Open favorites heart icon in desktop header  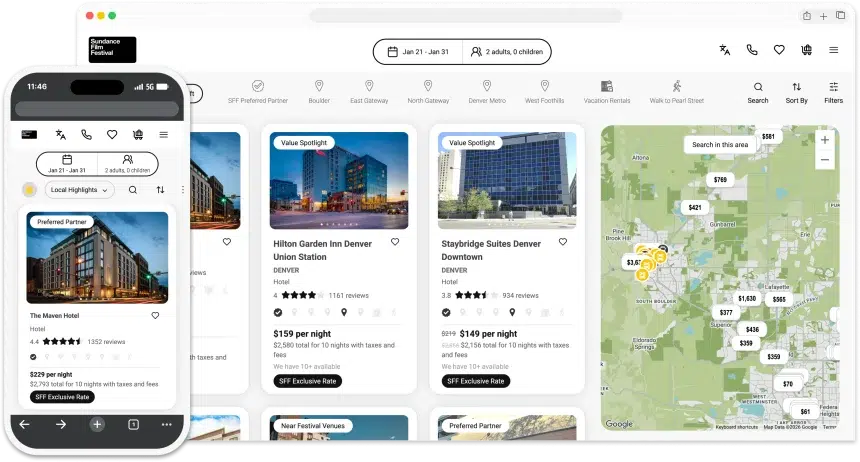(x=779, y=50)
